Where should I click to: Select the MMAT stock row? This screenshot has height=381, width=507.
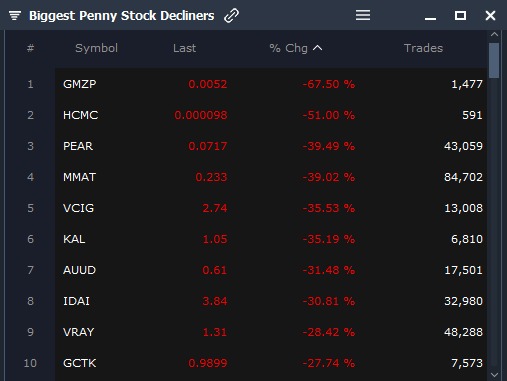271,177
